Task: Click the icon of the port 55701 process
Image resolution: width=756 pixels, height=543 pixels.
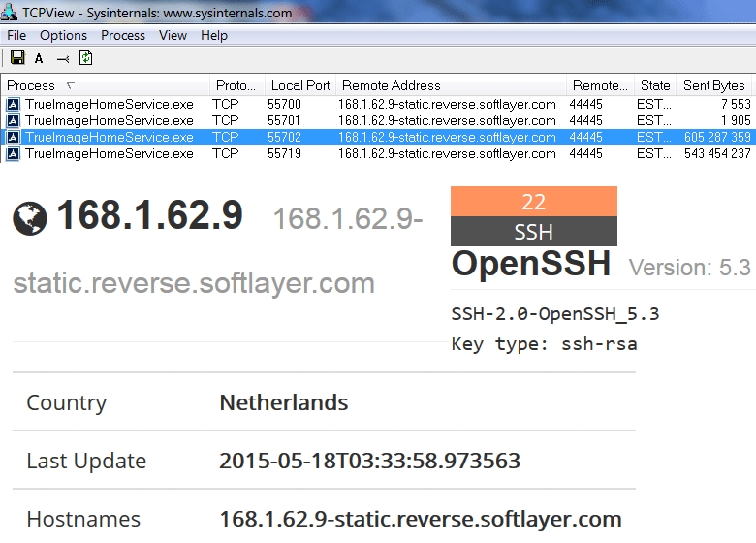Action: (13, 120)
